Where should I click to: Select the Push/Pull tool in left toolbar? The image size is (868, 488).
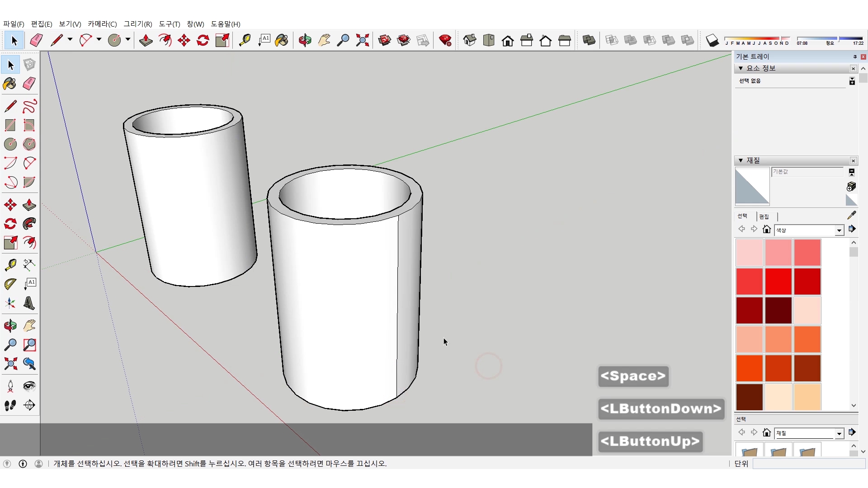[29, 205]
